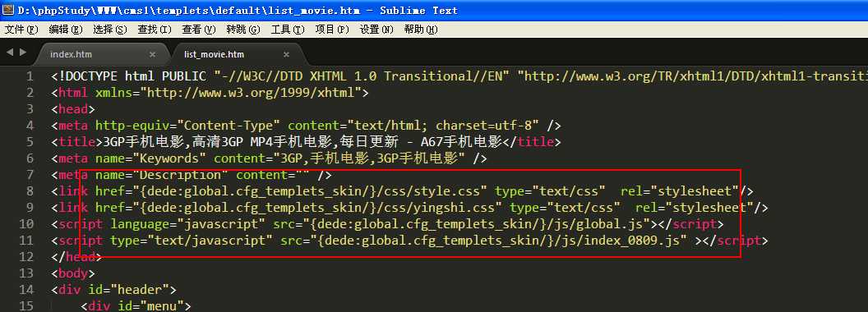Click line number 14 in the gutter

26,289
